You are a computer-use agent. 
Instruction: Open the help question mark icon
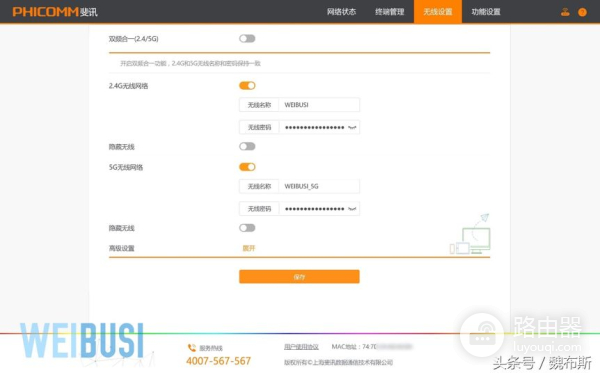tap(582, 12)
